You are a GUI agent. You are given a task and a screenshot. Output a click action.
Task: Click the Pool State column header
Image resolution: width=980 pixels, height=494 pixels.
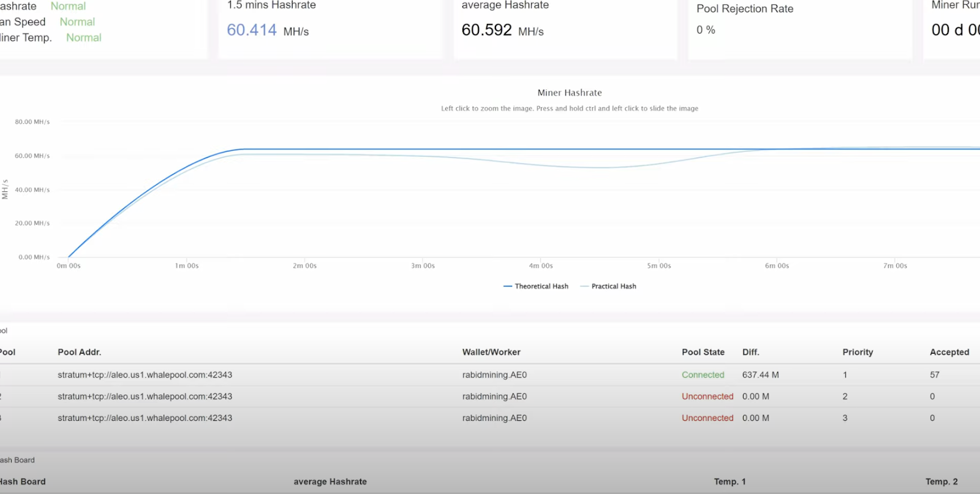[x=703, y=352]
